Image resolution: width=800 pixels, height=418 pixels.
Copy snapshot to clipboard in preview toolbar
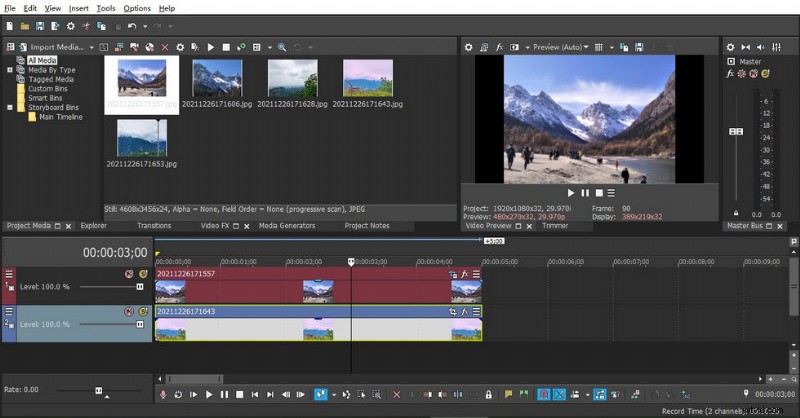pos(623,47)
